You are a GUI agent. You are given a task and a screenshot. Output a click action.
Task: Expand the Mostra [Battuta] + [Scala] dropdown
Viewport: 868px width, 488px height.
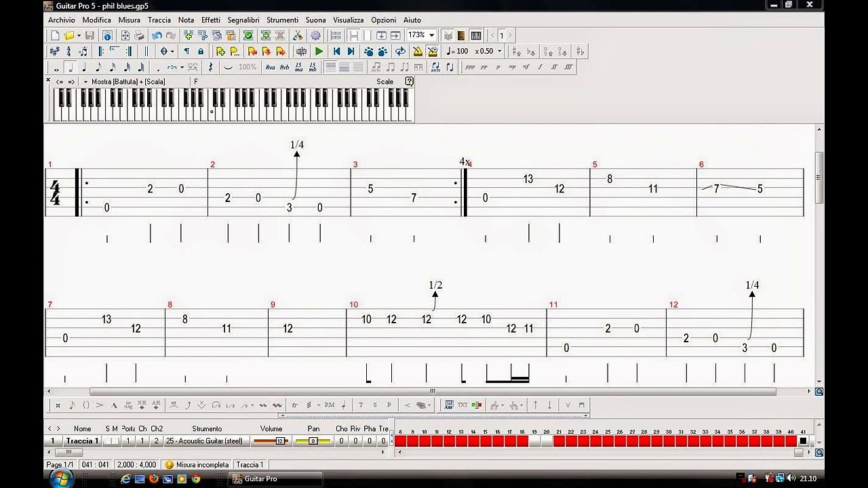tap(85, 81)
